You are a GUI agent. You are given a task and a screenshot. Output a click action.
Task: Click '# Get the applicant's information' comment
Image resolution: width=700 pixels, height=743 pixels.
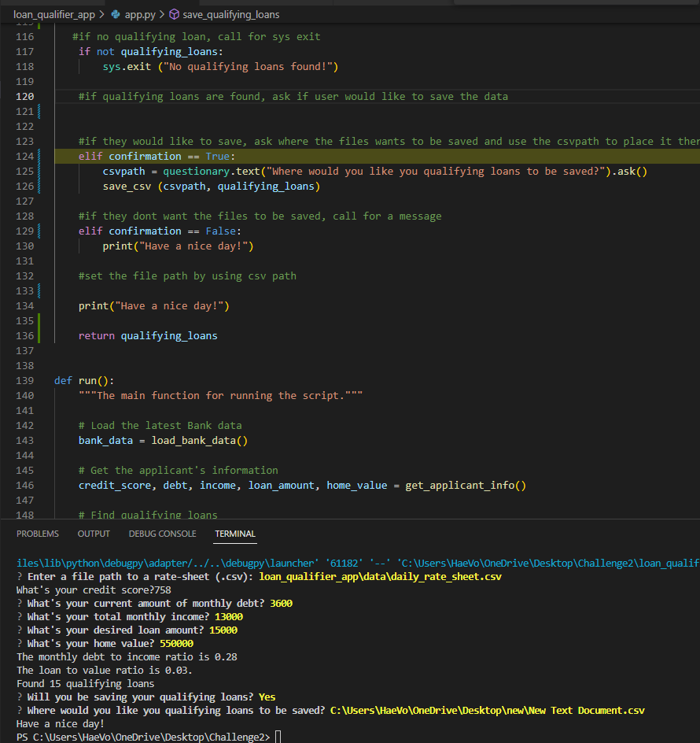coord(178,471)
